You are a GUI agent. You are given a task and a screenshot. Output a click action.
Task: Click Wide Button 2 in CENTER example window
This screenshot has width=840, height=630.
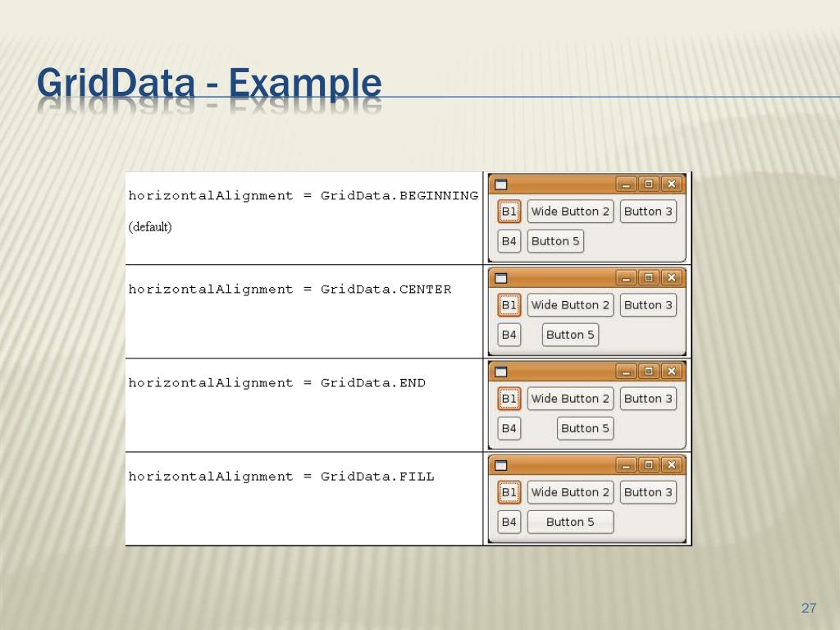[570, 305]
